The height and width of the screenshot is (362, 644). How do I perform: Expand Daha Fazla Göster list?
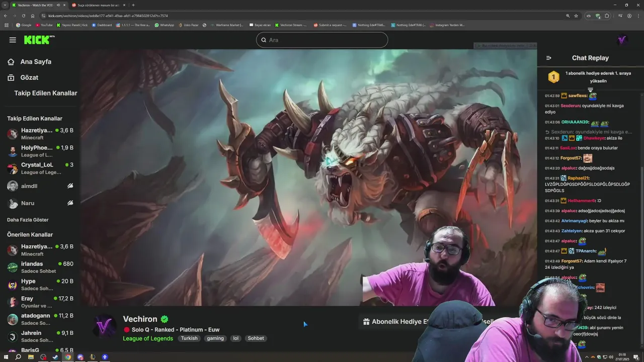(28, 220)
